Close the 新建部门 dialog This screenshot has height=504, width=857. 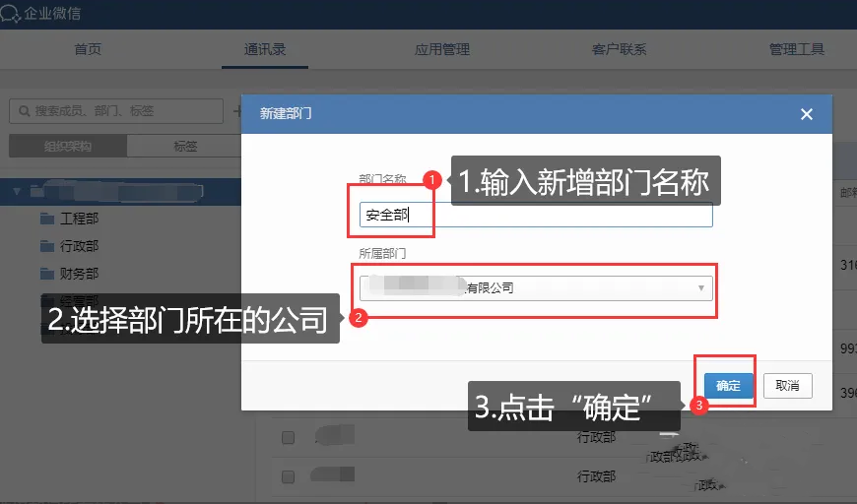coord(806,114)
